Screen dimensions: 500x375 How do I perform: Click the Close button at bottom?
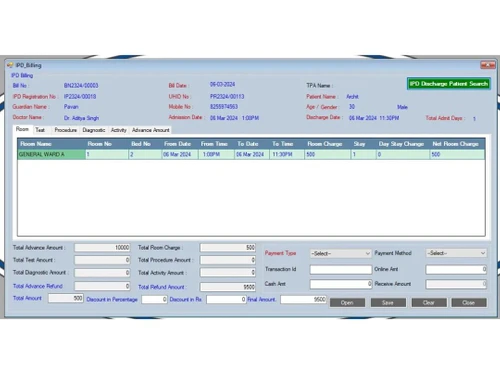[x=469, y=303]
